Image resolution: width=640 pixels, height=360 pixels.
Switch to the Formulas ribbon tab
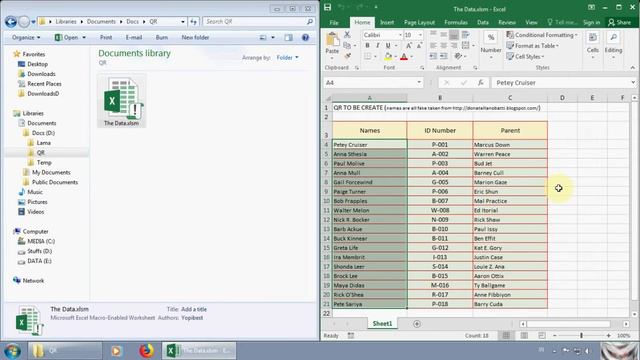click(456, 22)
